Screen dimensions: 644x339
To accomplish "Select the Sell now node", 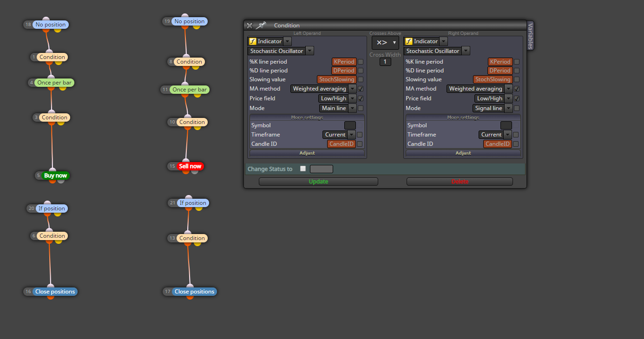I will coord(191,166).
